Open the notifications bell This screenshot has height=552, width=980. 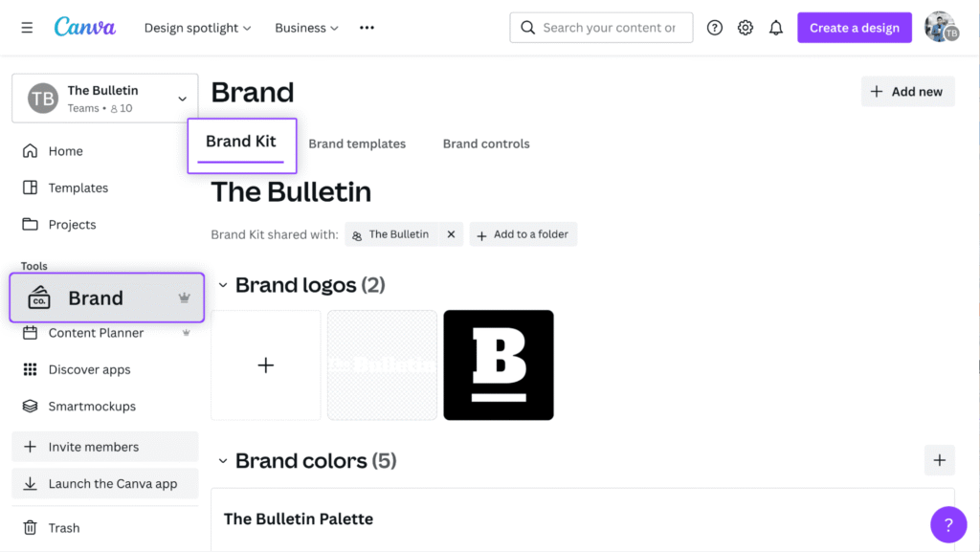click(x=776, y=28)
